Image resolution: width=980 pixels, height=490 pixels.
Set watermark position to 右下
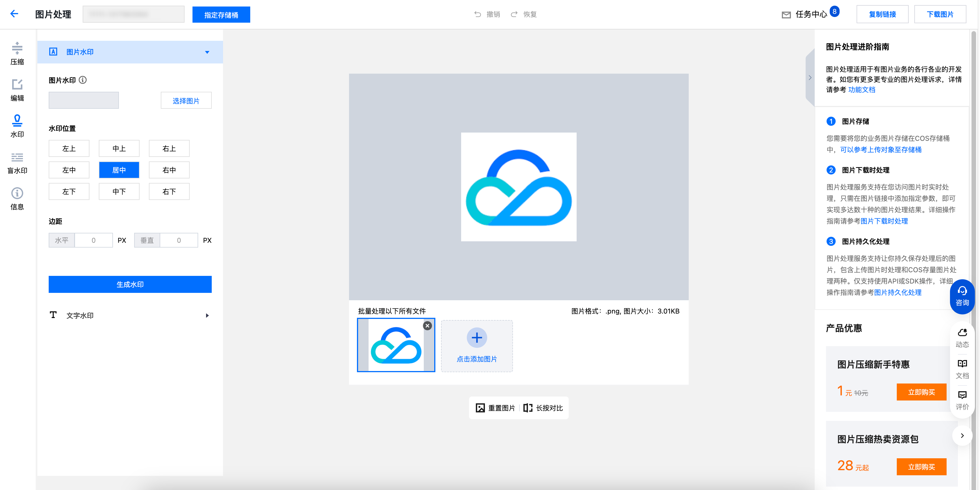(x=169, y=191)
